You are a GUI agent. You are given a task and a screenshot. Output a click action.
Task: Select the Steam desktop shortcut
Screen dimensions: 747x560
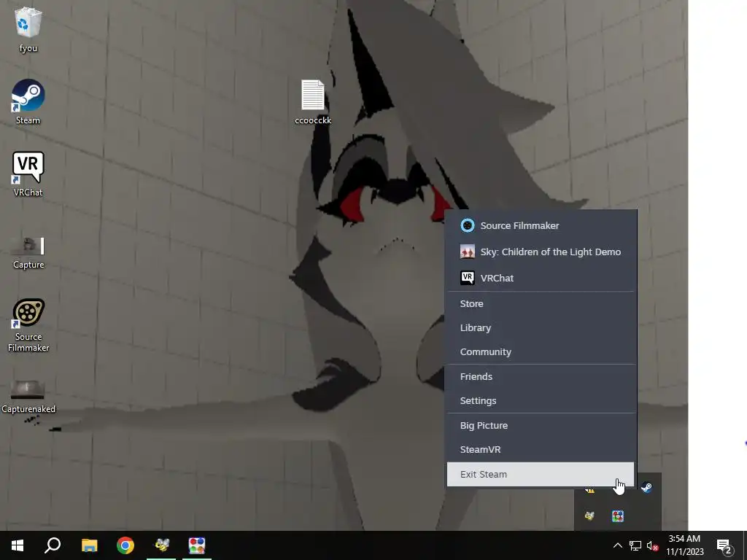click(x=28, y=102)
